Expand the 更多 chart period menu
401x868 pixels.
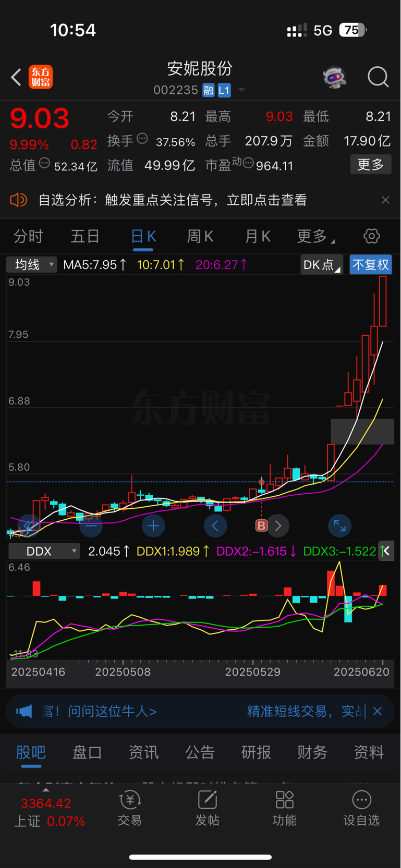[x=315, y=237]
